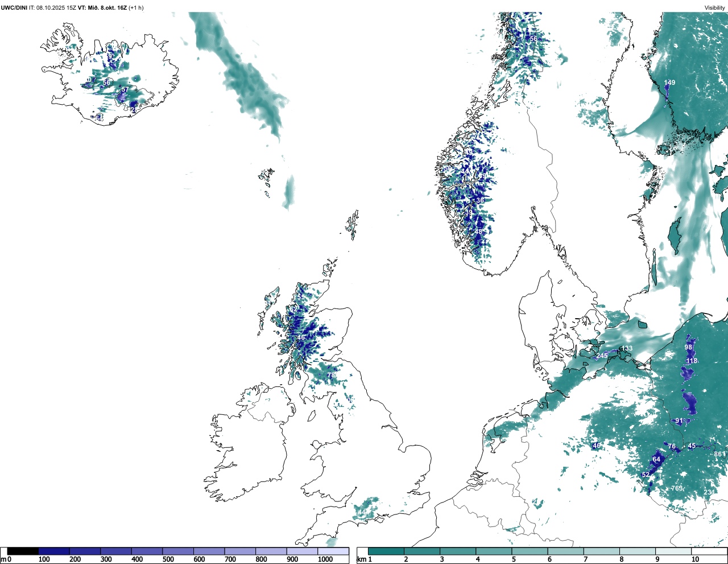This screenshot has width=728, height=564.
Task: Click the 7–8 km pale legend swatch
Action: [x=602, y=551]
